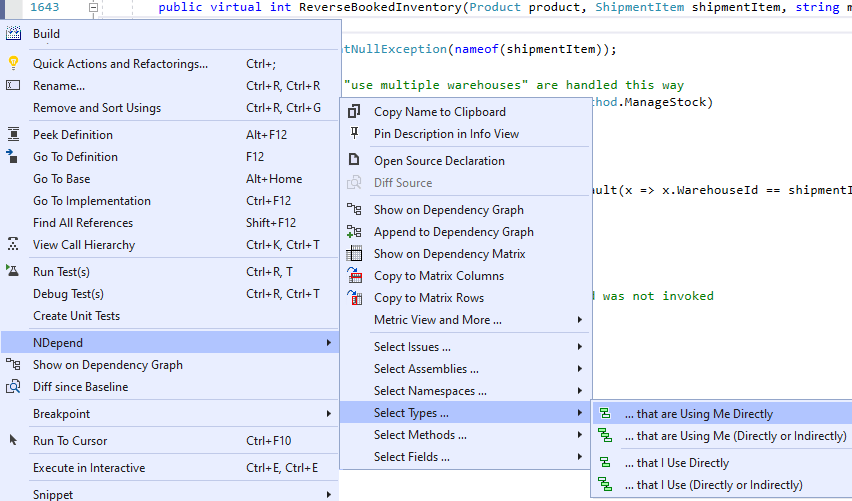Expand the Select Issues submenu arrow
The image size is (852, 501).
[x=580, y=346]
